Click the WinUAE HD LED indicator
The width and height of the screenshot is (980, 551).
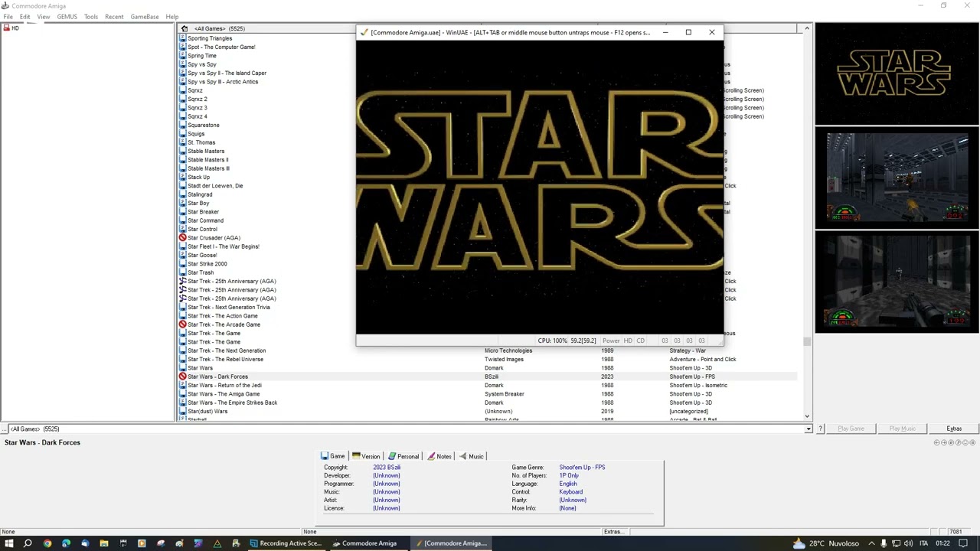coord(628,341)
